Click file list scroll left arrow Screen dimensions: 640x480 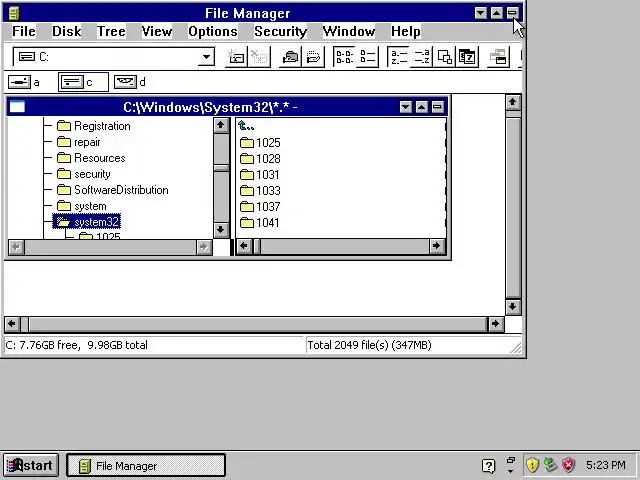[244, 246]
